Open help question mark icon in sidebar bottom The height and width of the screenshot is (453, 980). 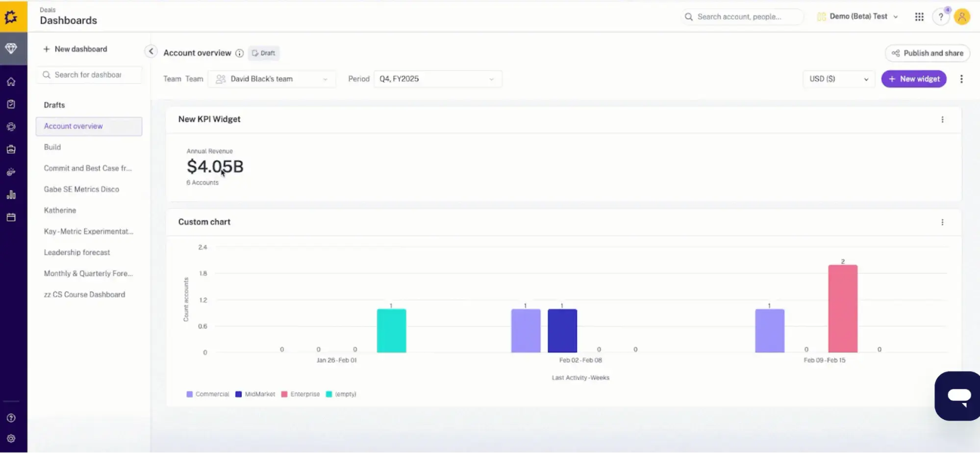(x=11, y=418)
